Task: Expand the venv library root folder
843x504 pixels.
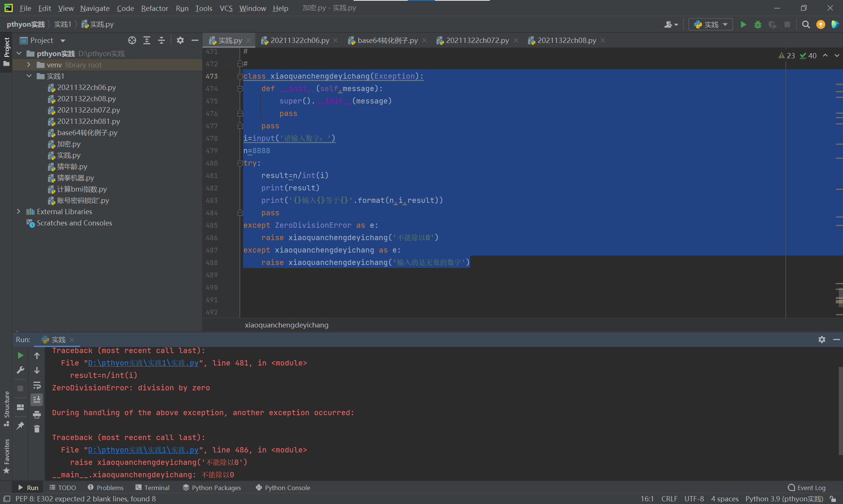Action: [x=29, y=65]
